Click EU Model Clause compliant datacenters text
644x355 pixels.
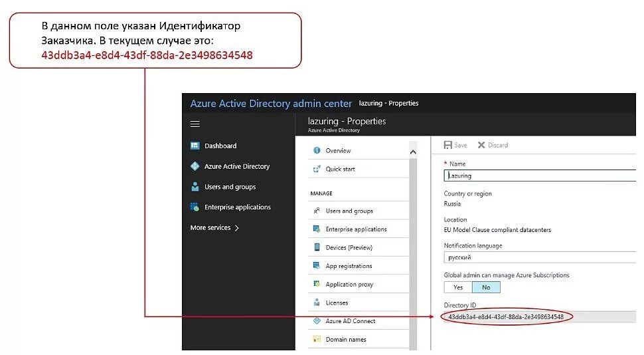[x=497, y=229]
